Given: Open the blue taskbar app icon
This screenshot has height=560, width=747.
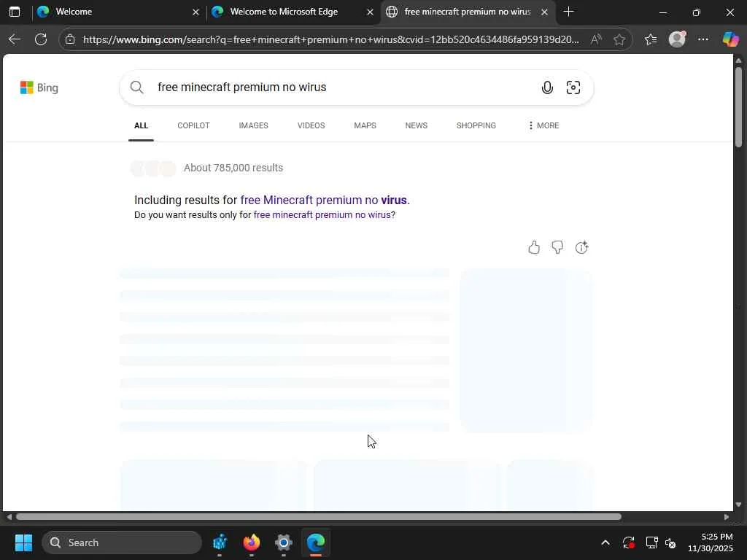Looking at the screenshot, I should point(220,542).
